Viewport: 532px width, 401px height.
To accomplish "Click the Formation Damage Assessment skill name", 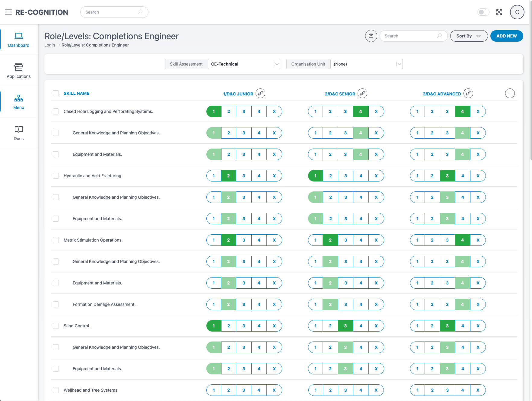I will pyautogui.click(x=104, y=304).
